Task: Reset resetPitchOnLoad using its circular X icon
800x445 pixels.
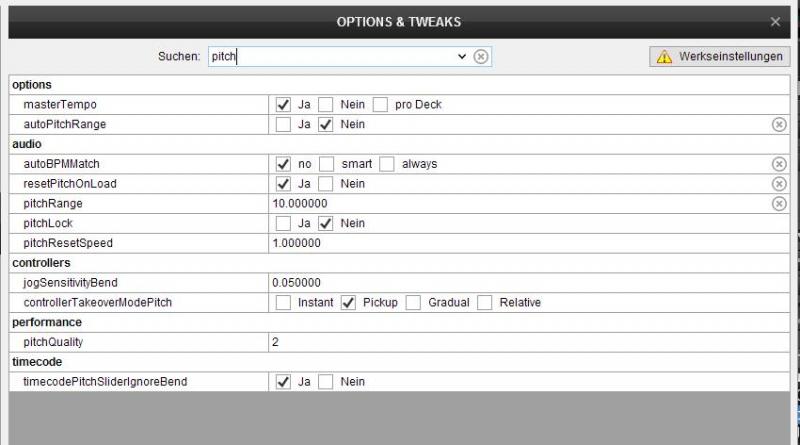Action: 779,184
